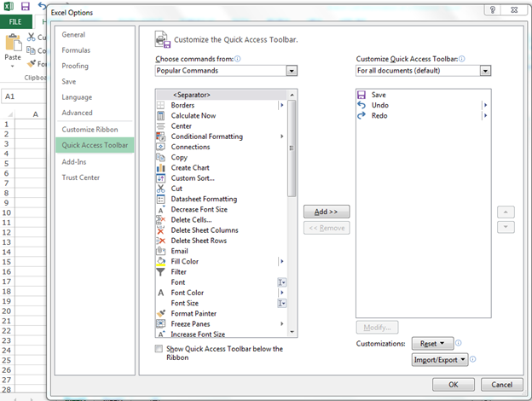Open the General options category
Image resolution: width=532 pixels, height=401 pixels.
pos(73,35)
